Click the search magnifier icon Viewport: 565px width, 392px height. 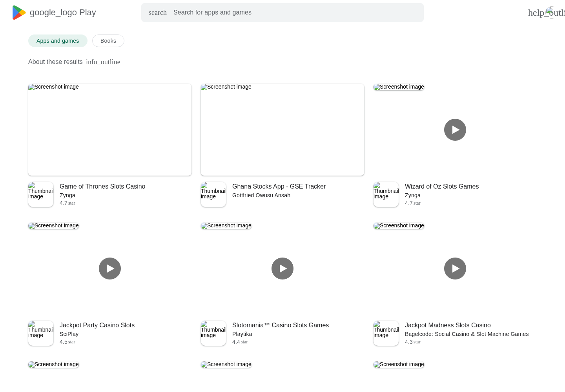tap(158, 13)
